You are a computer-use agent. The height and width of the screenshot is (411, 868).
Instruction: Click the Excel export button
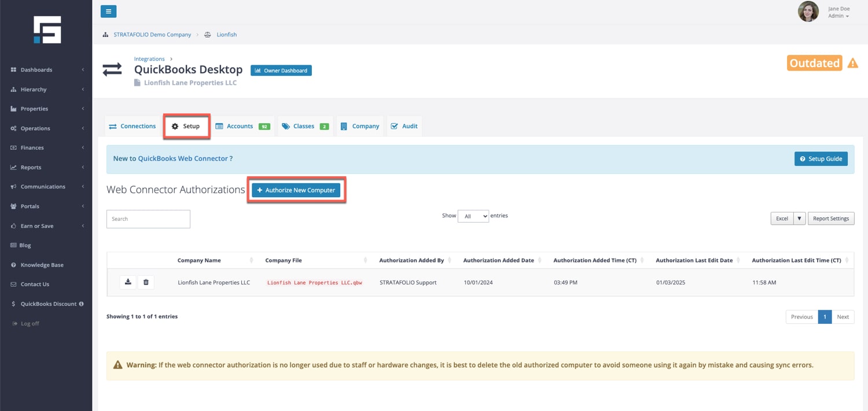(x=782, y=219)
